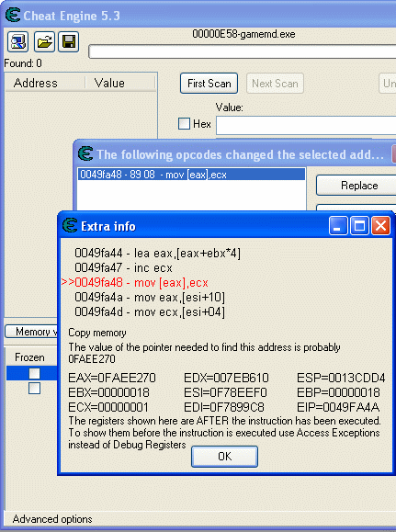This screenshot has width=396, height=532.
Task: Click the scan progress bar at the top
Action: (243, 51)
